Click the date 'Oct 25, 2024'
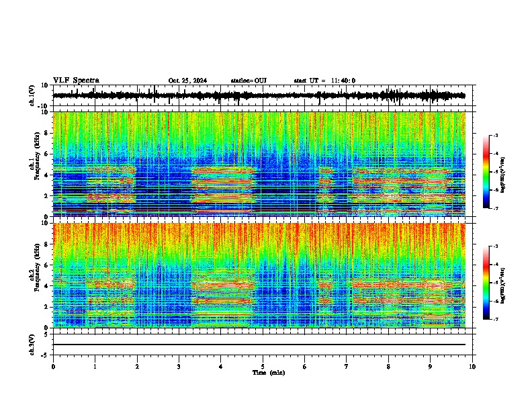 click(187, 81)
